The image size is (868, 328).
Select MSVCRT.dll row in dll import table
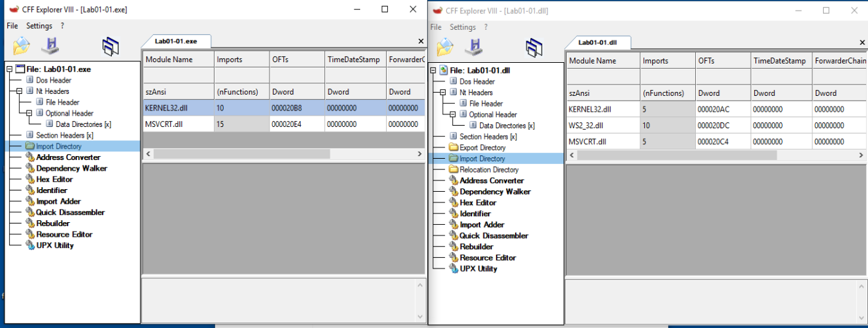pyautogui.click(x=717, y=141)
